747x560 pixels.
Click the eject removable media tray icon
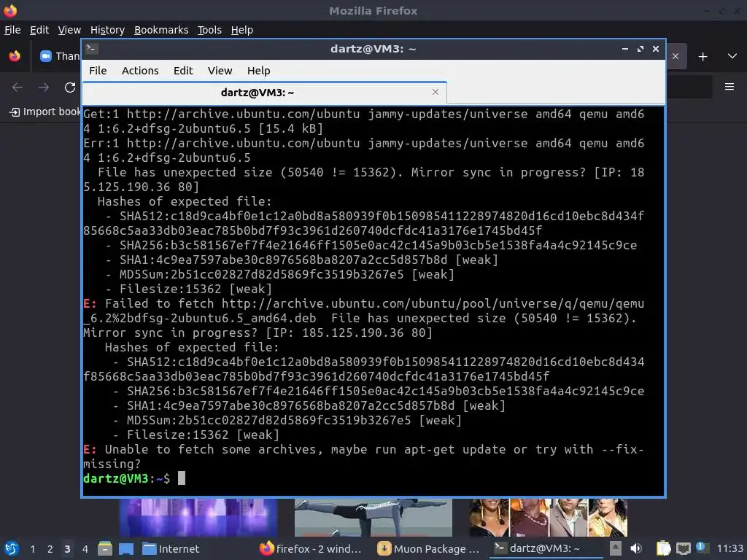[x=616, y=548]
